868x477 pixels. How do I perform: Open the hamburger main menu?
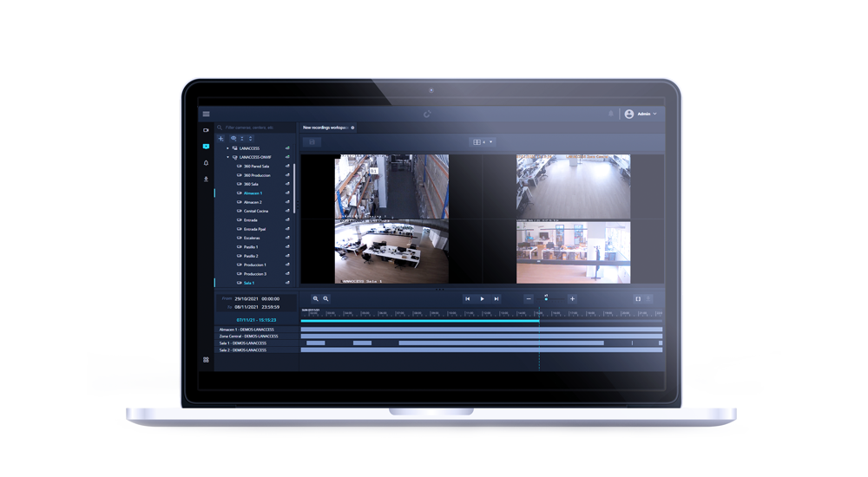pyautogui.click(x=206, y=114)
